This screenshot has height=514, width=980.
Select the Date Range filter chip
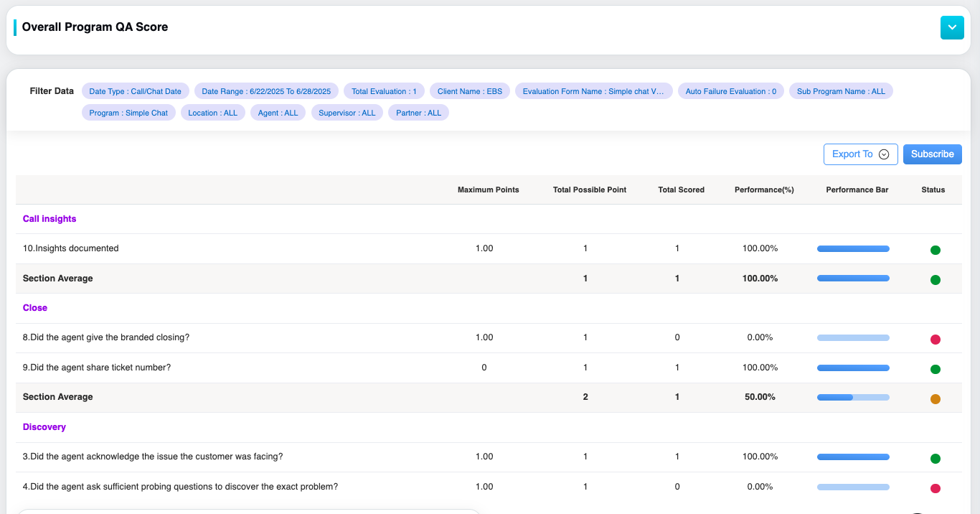point(266,91)
